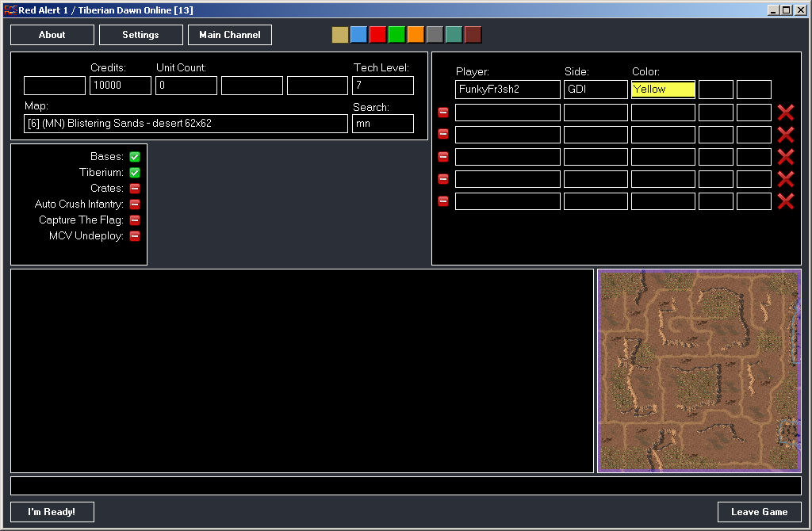Enable Auto Crush Infantry
Screen dimensions: 812x531
[135, 204]
